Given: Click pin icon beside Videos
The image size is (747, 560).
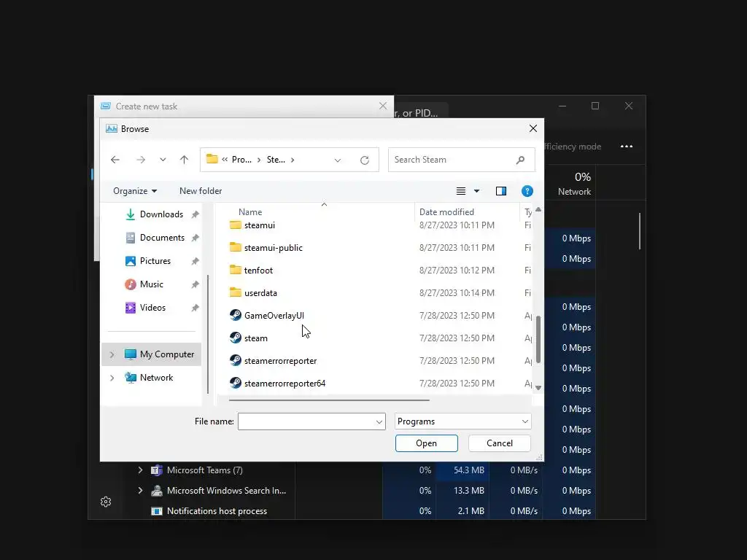Looking at the screenshot, I should tap(195, 308).
